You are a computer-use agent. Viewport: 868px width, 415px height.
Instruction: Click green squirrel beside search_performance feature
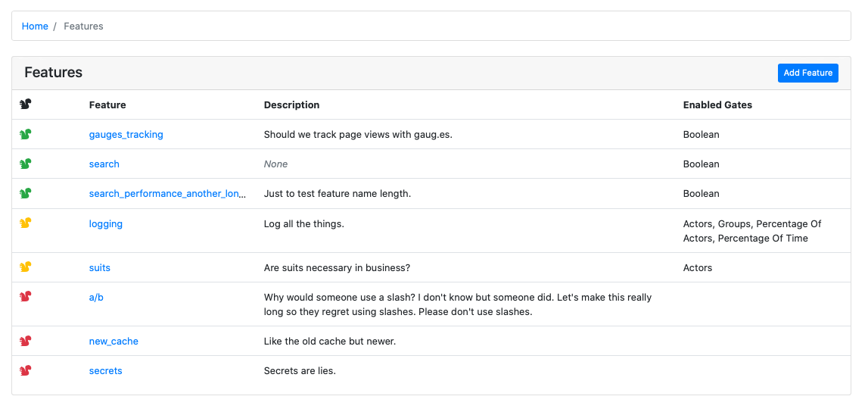(26, 193)
